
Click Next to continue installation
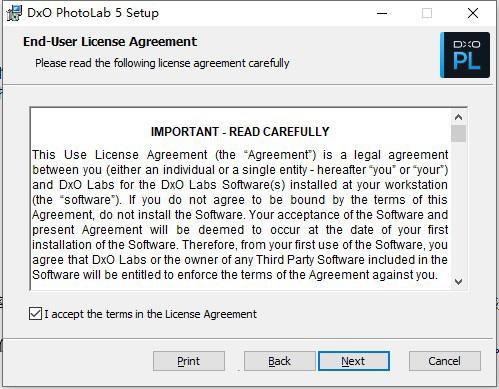pos(354,361)
